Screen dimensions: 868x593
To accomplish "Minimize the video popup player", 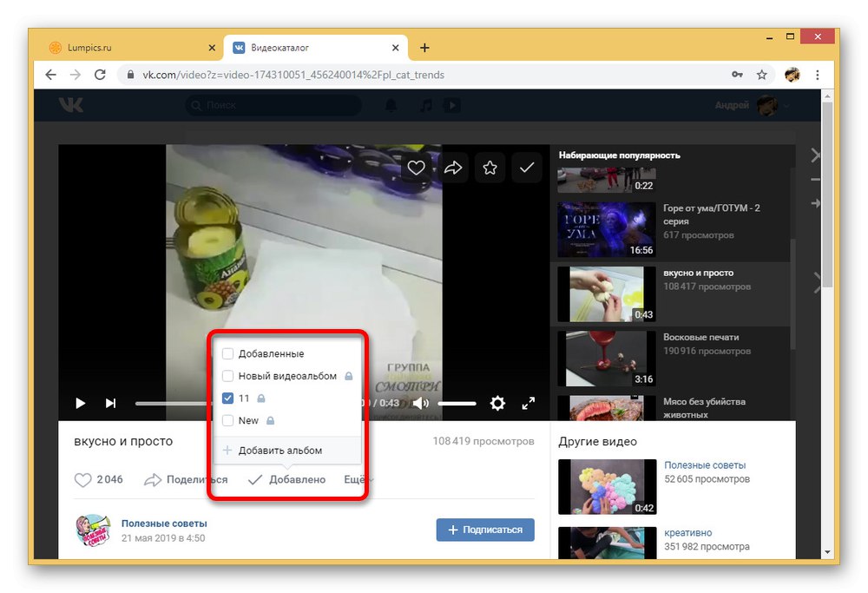I will pyautogui.click(x=815, y=180).
